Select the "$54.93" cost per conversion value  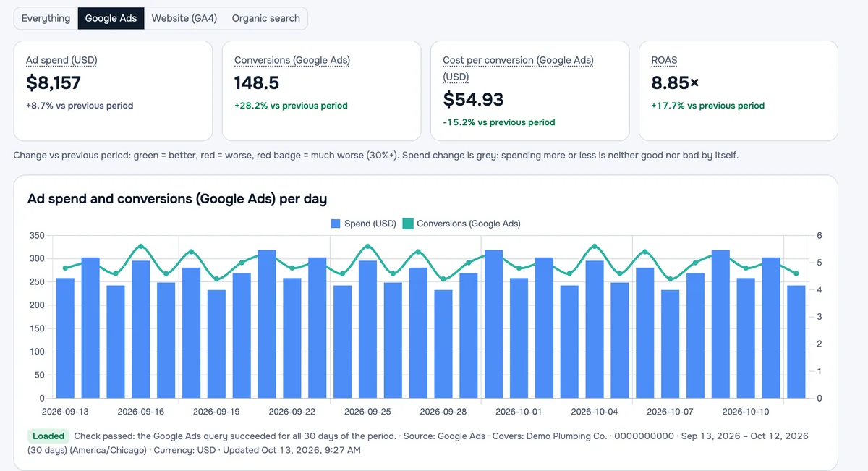click(x=473, y=99)
